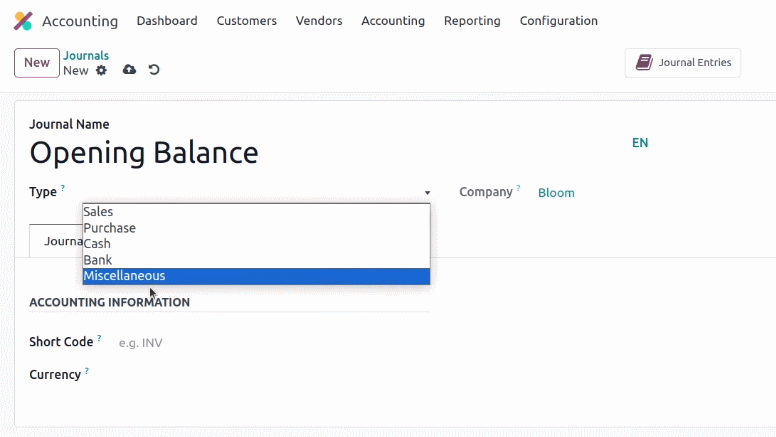This screenshot has width=776, height=437.
Task: Save record with cloud upload icon
Action: point(129,70)
